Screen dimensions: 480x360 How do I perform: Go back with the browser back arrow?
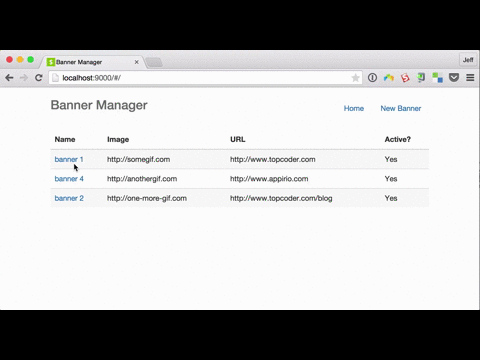tap(9, 78)
